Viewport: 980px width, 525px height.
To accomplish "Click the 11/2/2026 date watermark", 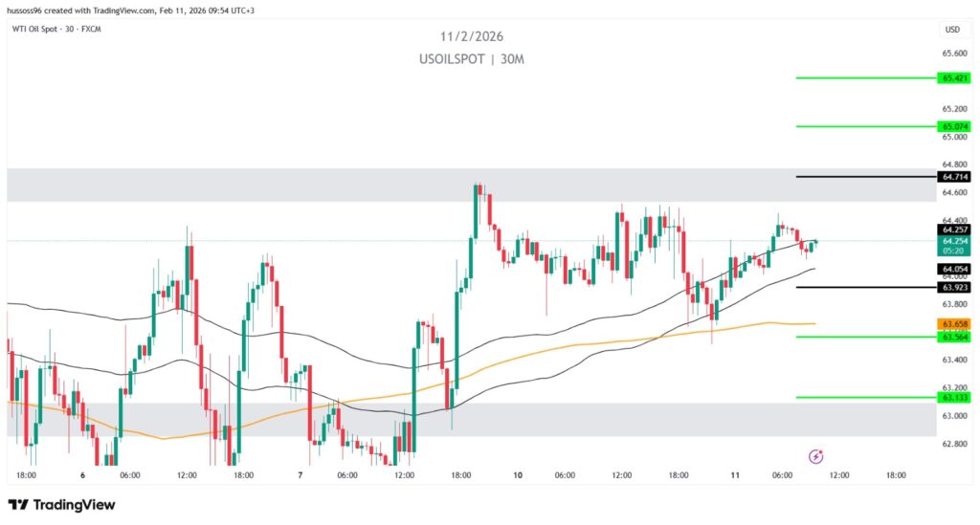I will coord(471,37).
